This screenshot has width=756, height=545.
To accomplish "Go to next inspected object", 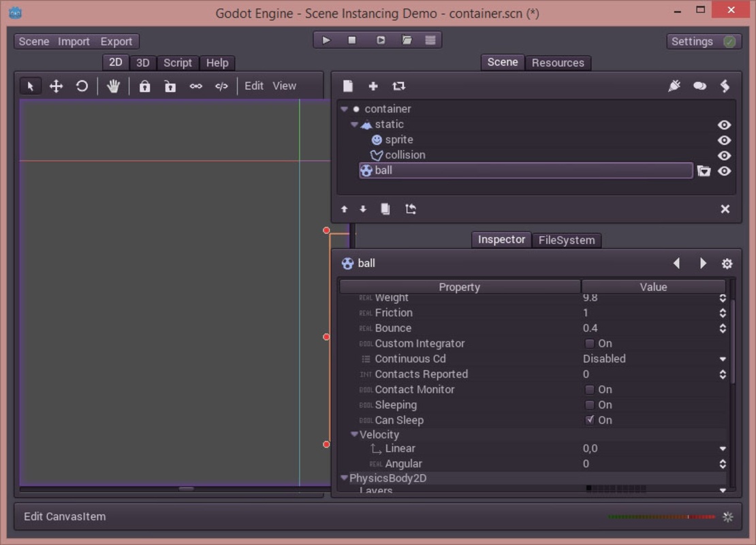I will pos(703,263).
